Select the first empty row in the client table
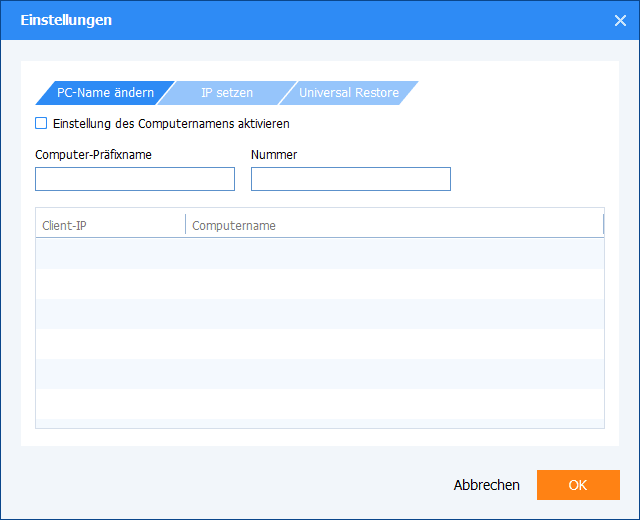This screenshot has width=640, height=520. coord(320,254)
